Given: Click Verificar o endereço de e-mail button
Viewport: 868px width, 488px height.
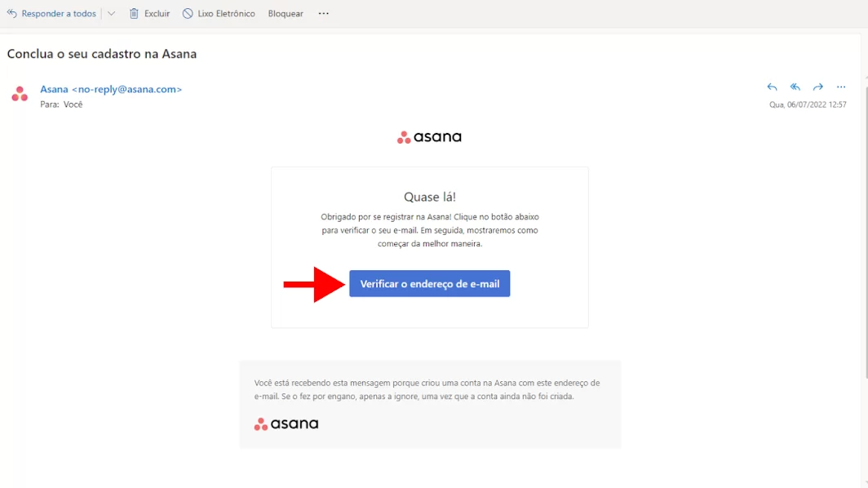Looking at the screenshot, I should pyautogui.click(x=430, y=284).
